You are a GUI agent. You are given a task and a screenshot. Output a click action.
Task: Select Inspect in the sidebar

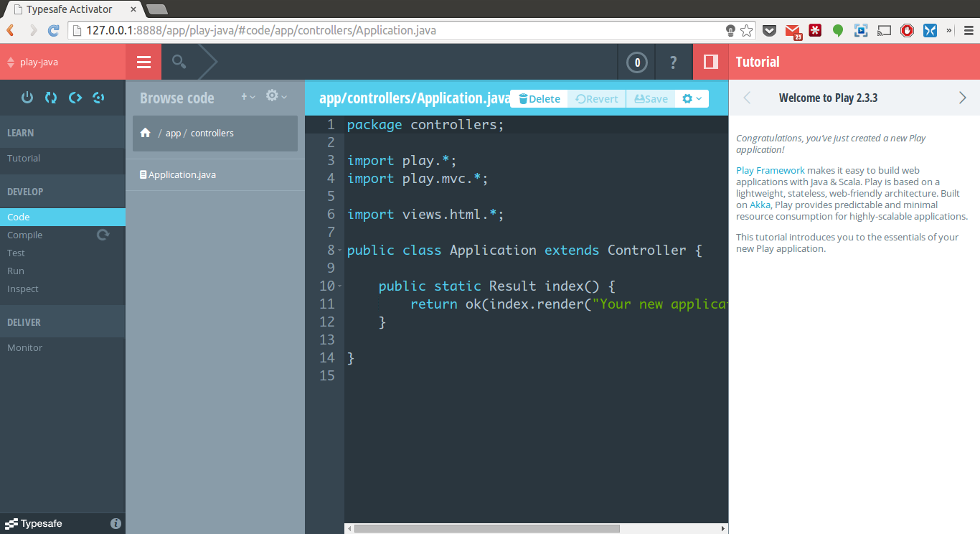click(23, 289)
